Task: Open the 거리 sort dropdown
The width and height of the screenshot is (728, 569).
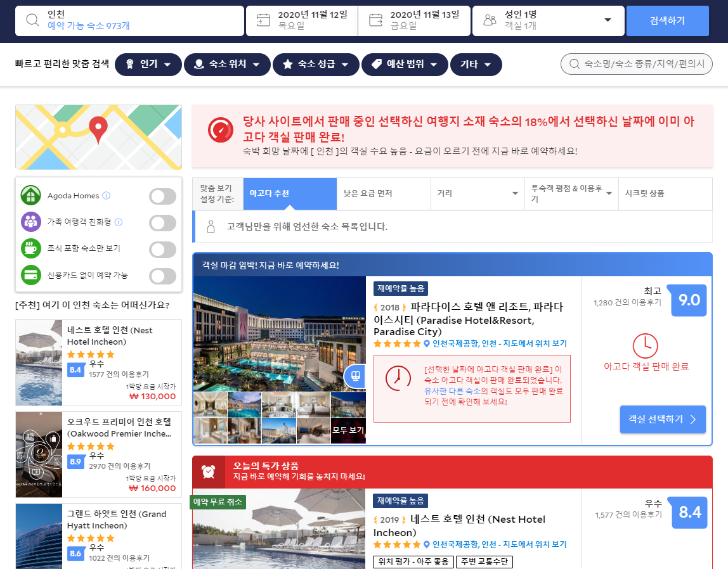Action: point(478,193)
